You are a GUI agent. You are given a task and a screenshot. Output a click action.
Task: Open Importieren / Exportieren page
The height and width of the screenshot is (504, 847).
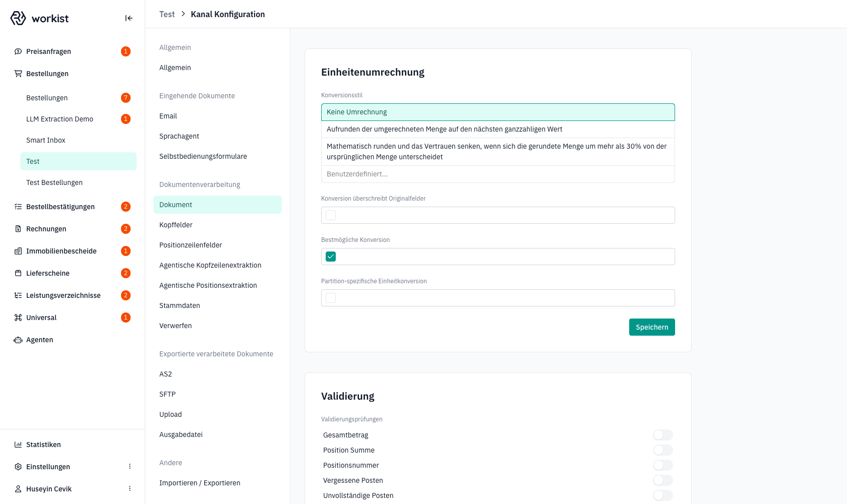(217, 483)
